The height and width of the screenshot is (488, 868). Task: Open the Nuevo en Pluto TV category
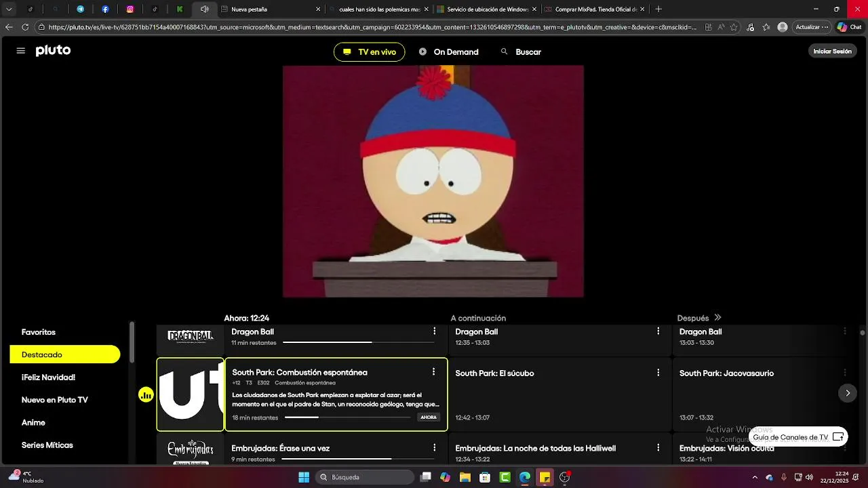pyautogui.click(x=55, y=400)
